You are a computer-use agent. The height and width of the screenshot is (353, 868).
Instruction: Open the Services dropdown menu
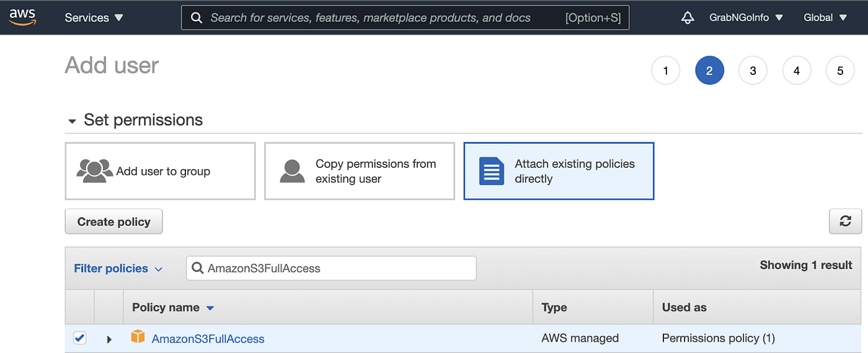[x=94, y=18]
